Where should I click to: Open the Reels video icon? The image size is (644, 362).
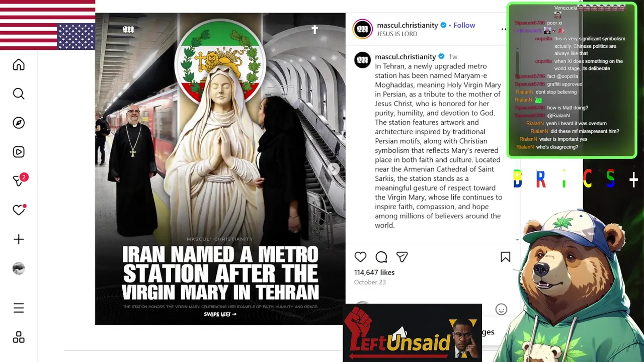tap(19, 152)
